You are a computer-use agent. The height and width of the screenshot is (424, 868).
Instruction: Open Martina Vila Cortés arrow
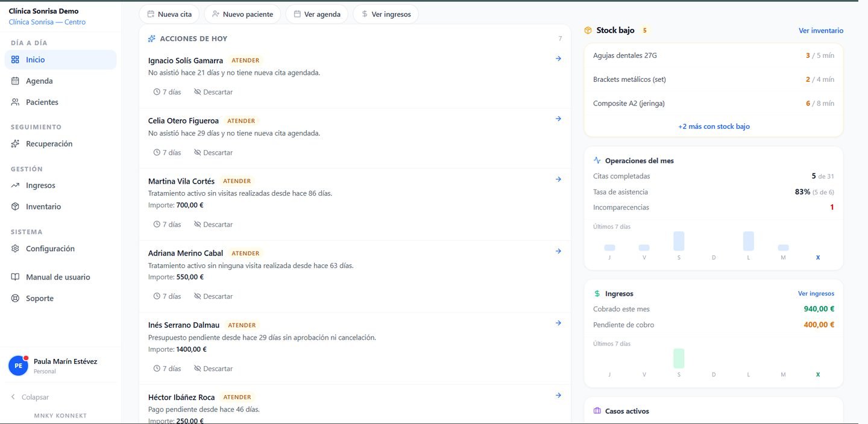point(558,179)
